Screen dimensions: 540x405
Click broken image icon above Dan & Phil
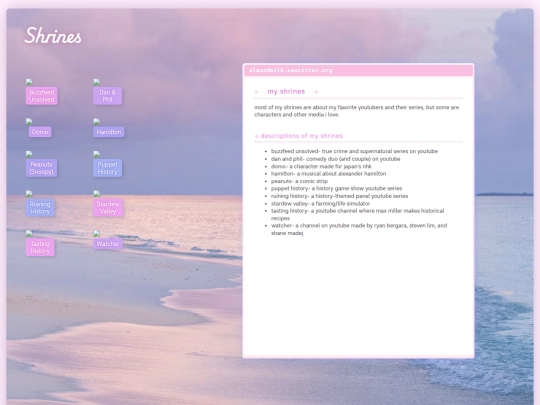(x=96, y=82)
